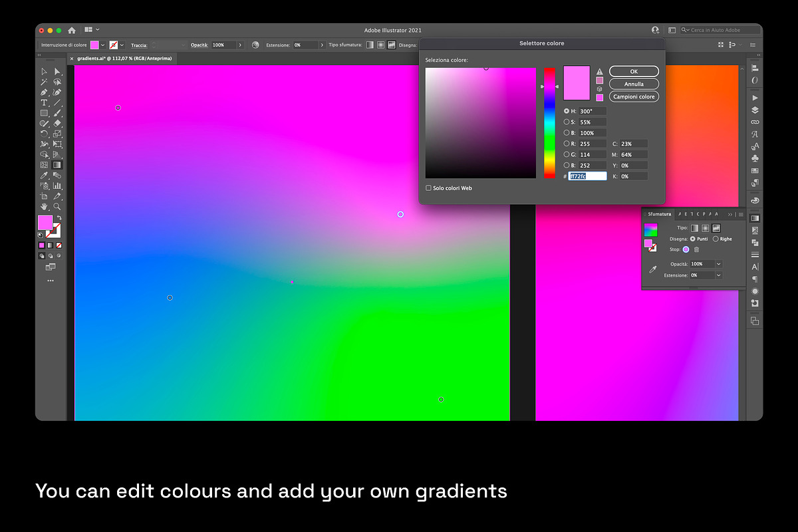Select the Zoom magnifier tool
Image resolution: width=798 pixels, height=532 pixels.
pos(57,207)
